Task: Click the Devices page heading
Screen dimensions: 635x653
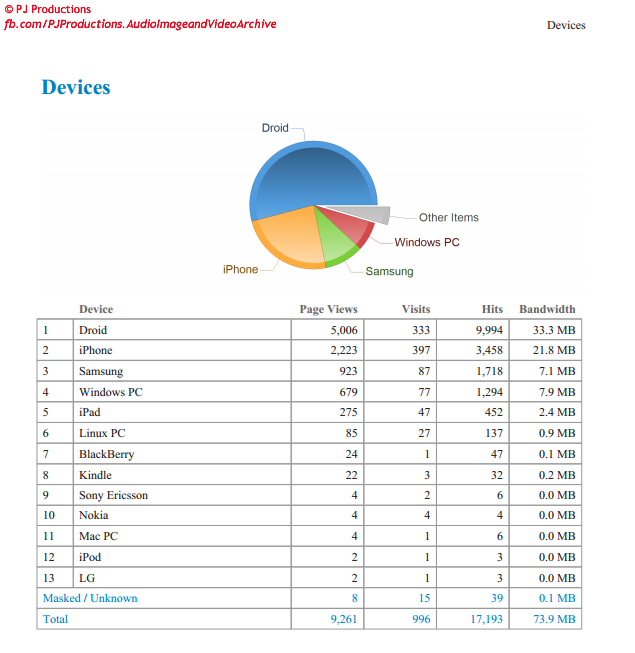Action: pos(76,87)
